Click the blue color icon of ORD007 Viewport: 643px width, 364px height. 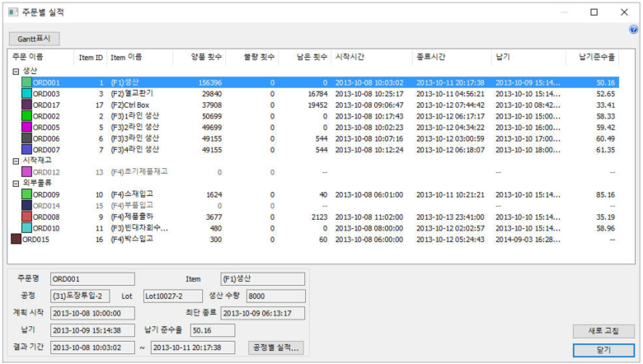click(x=26, y=150)
